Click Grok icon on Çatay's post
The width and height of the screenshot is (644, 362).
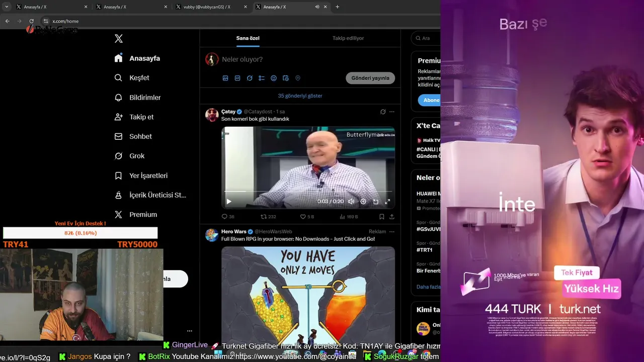pos(383,112)
